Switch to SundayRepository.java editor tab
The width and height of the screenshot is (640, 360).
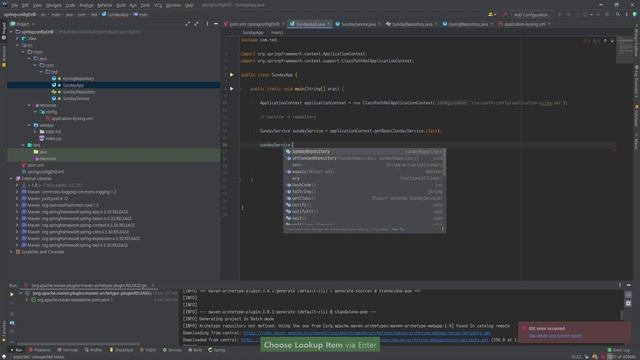point(411,24)
